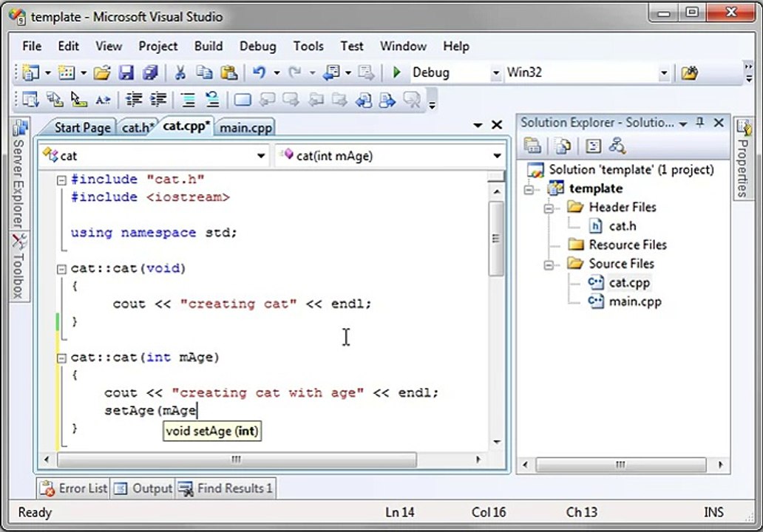Collapse the cat::cat(int mAge) function
The width and height of the screenshot is (763, 532).
coord(61,358)
